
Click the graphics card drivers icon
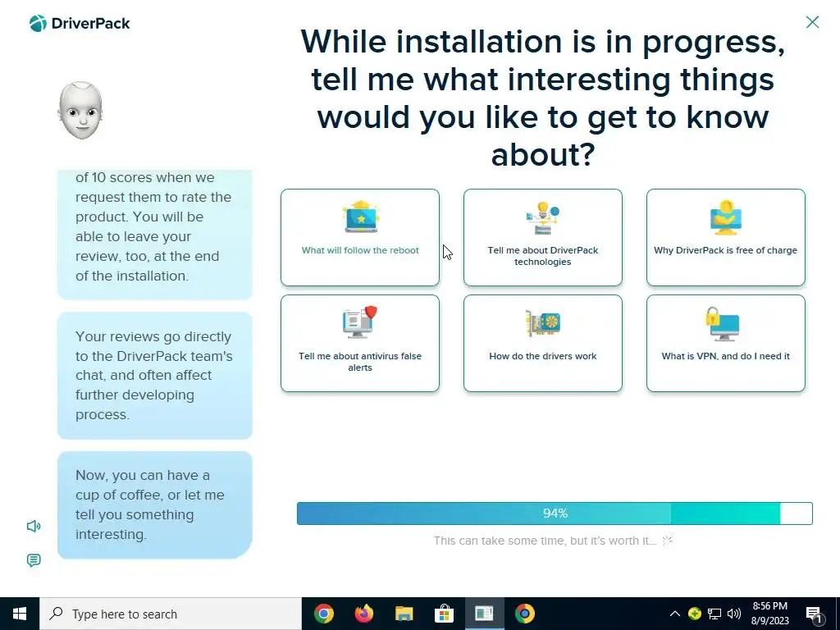(x=543, y=322)
